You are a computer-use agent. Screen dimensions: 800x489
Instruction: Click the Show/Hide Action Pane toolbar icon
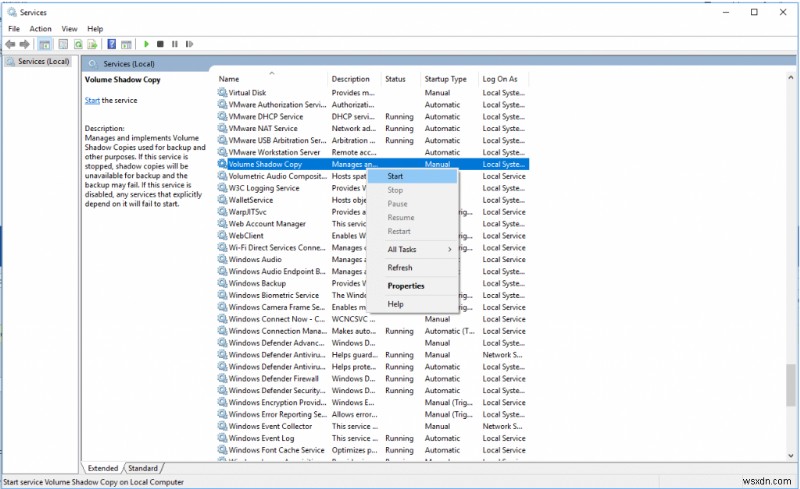click(126, 44)
